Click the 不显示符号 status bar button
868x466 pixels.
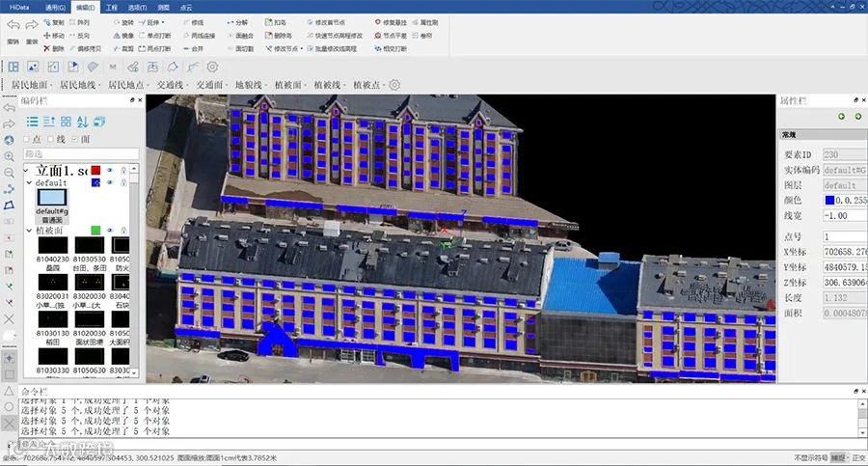click(810, 457)
